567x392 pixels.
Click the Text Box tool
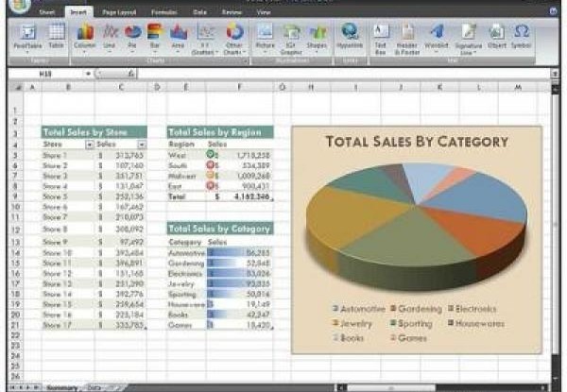381,36
